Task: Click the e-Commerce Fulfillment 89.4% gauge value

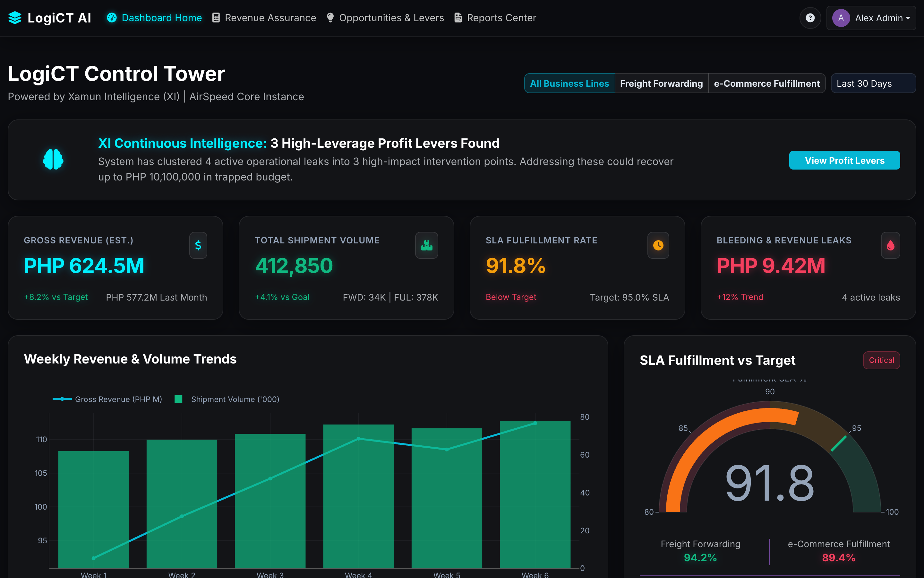Action: coord(838,558)
